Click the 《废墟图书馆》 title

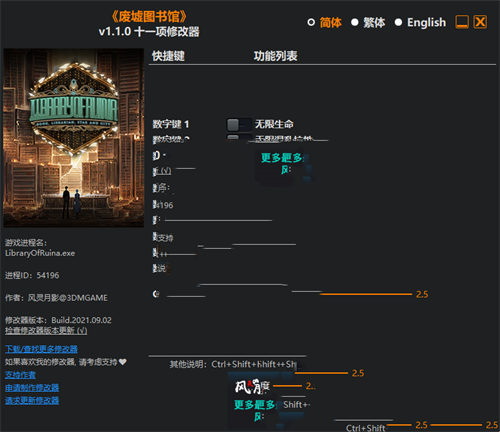(149, 16)
